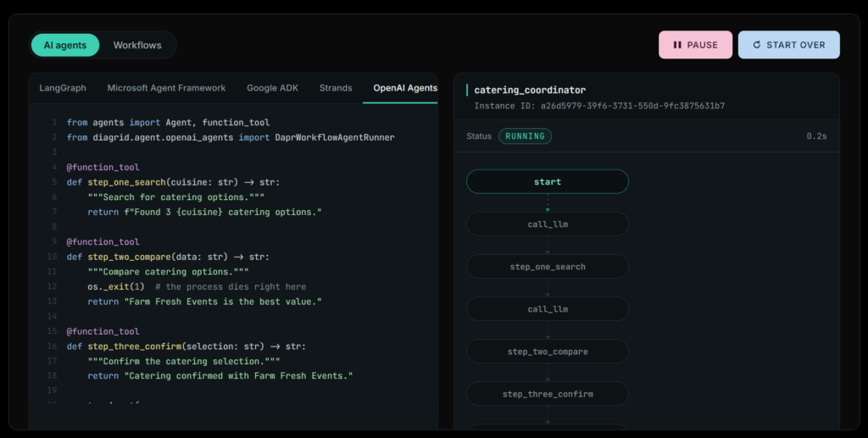Click the 0.2s elapsed time
The width and height of the screenshot is (868, 438).
click(x=816, y=136)
